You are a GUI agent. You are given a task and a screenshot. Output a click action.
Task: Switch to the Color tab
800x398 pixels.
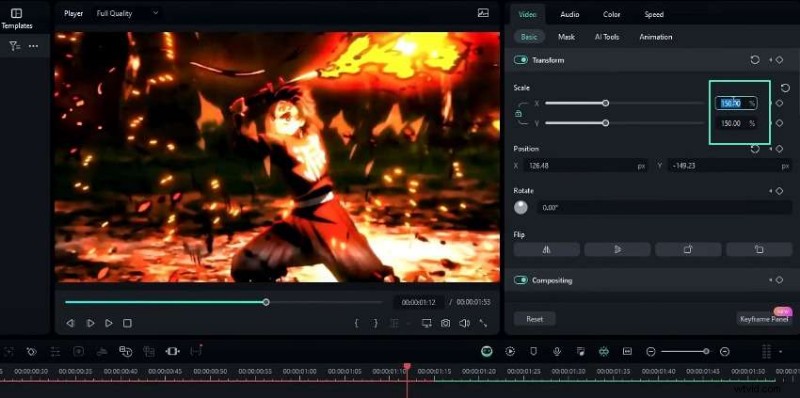611,14
